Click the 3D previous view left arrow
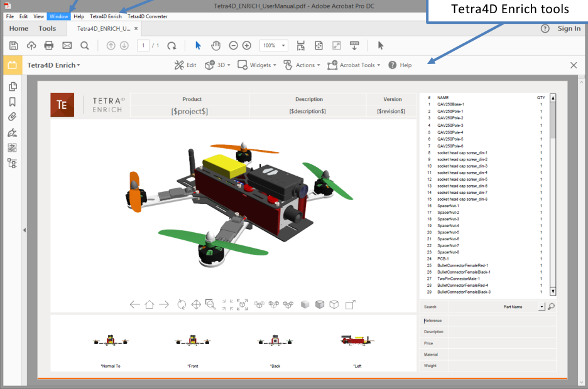Screen dimensions: 588x389 click(x=134, y=304)
